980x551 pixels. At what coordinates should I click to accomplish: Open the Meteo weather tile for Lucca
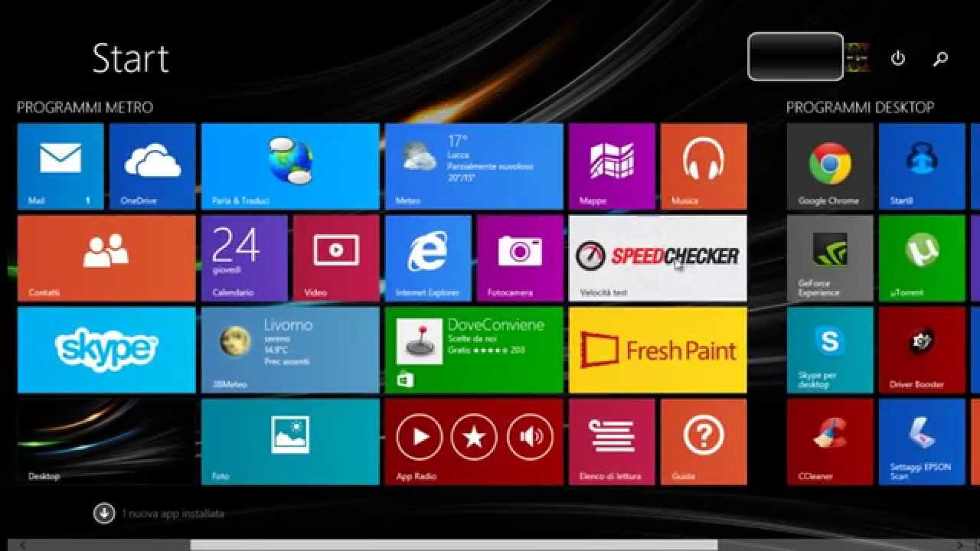(474, 167)
